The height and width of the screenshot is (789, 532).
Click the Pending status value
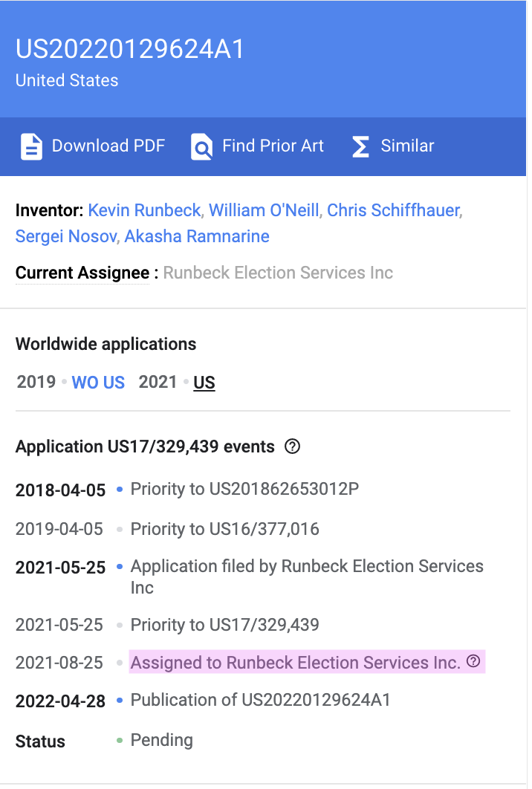click(161, 740)
